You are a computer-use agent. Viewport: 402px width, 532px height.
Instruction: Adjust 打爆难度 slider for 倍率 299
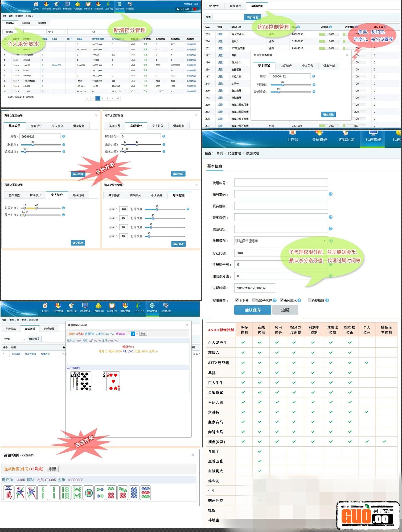[x=157, y=209]
